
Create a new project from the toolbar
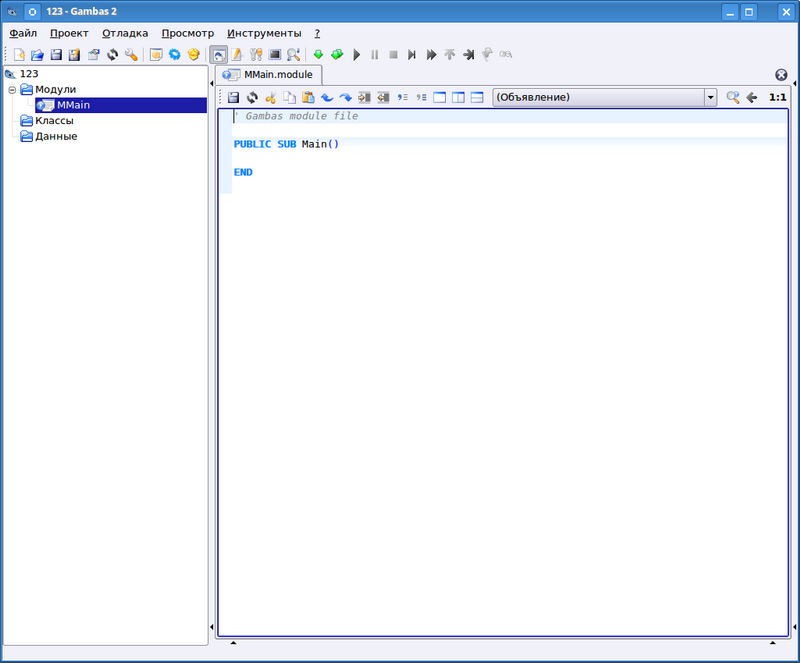point(19,54)
